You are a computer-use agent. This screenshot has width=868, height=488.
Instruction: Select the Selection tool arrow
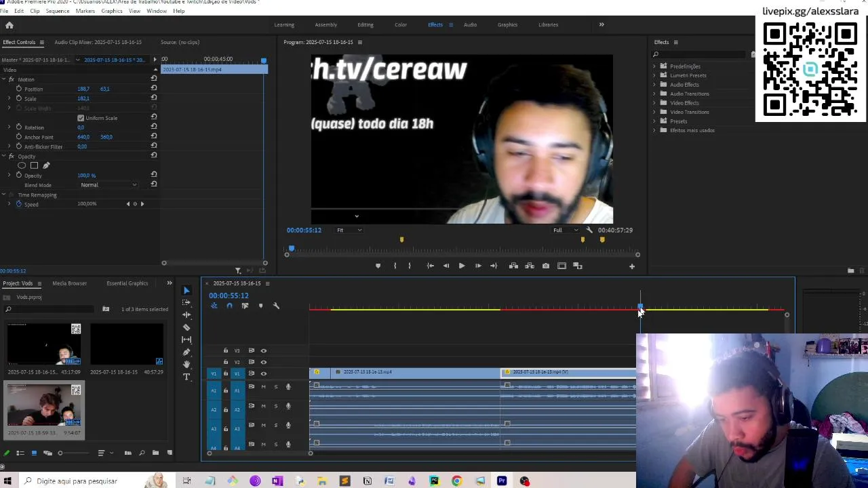click(x=186, y=290)
